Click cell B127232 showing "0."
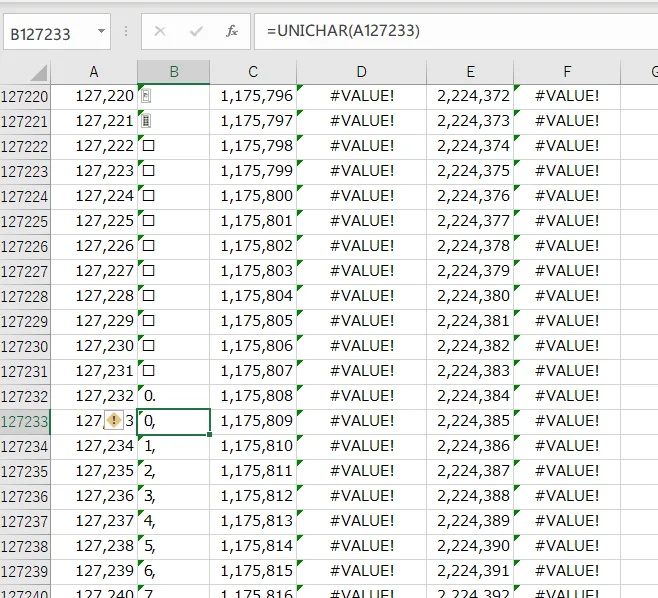Image resolution: width=658 pixels, height=598 pixels. 173,396
